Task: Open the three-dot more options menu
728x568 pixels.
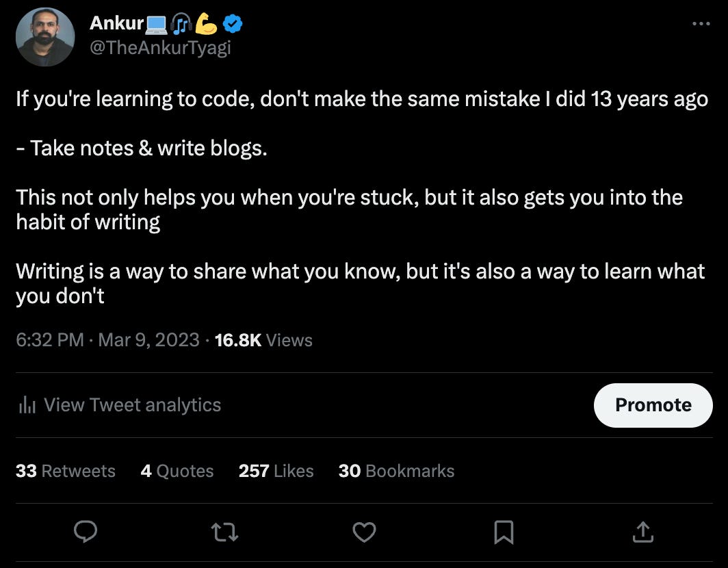Action: point(701,23)
